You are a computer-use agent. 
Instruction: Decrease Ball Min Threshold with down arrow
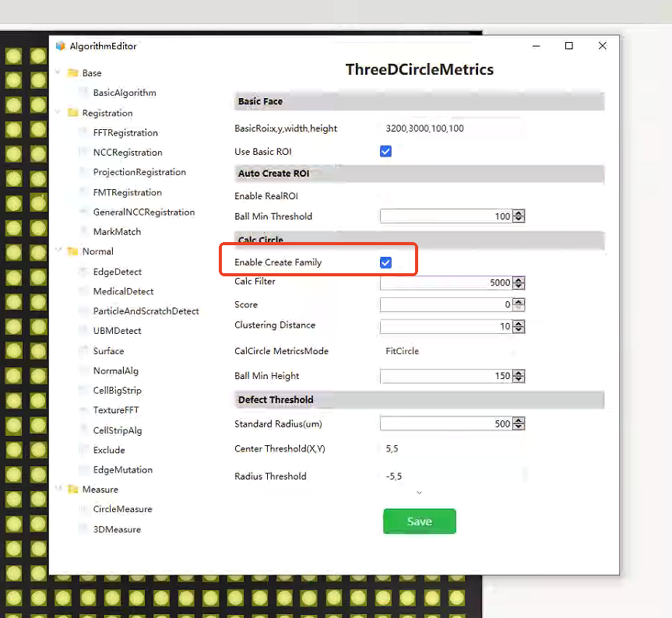[519, 219]
